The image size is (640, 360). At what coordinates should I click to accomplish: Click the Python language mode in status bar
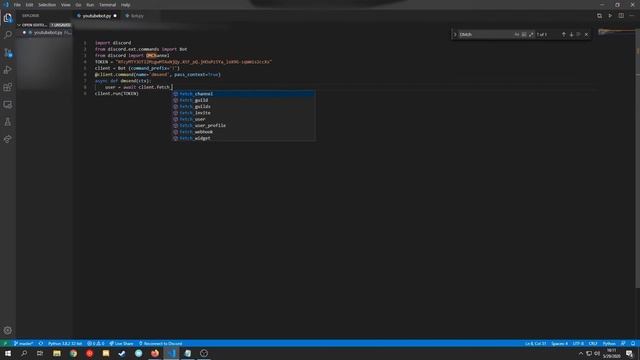(x=609, y=344)
